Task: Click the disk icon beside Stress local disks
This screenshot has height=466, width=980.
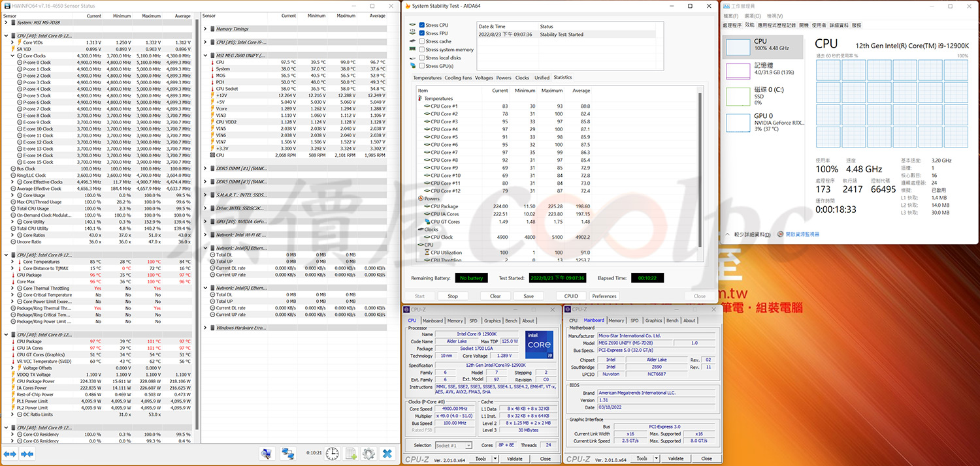Action: [412, 57]
